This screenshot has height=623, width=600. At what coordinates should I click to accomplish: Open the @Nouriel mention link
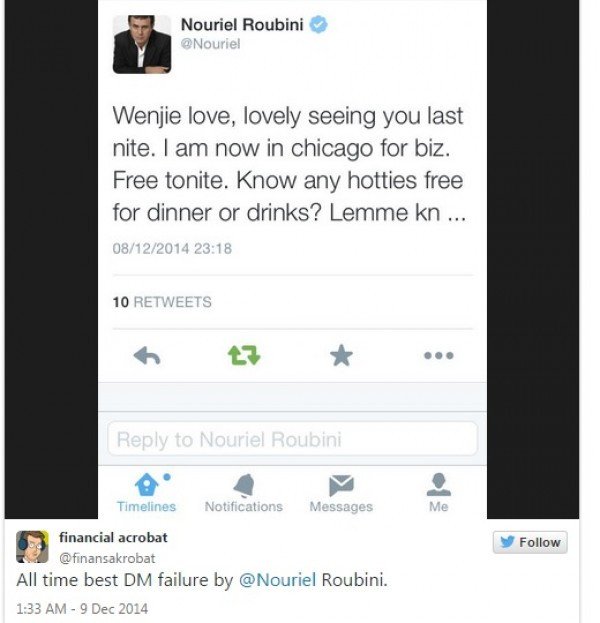275,580
